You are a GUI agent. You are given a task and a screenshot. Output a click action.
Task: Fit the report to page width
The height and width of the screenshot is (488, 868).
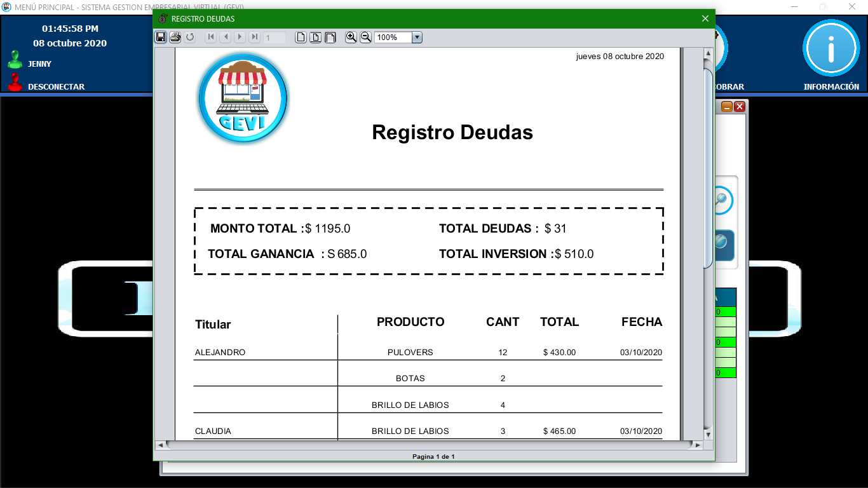coord(330,37)
